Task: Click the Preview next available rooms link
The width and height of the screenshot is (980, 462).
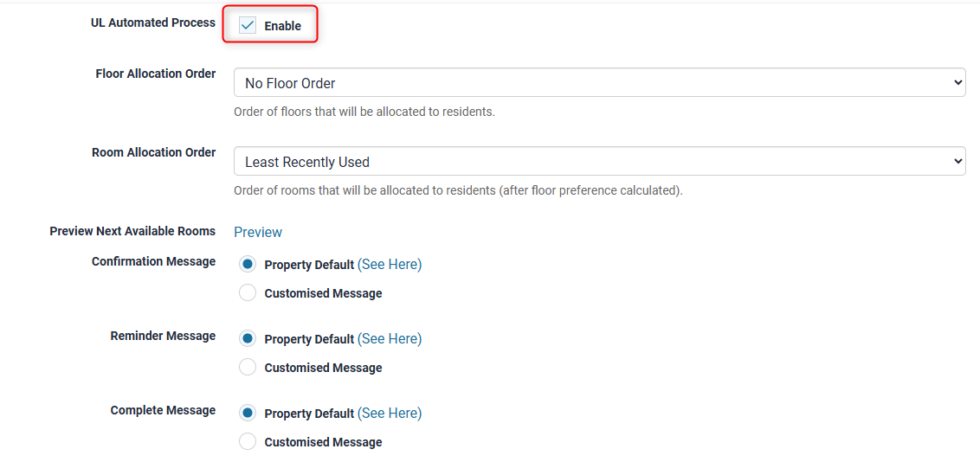Action: click(258, 232)
